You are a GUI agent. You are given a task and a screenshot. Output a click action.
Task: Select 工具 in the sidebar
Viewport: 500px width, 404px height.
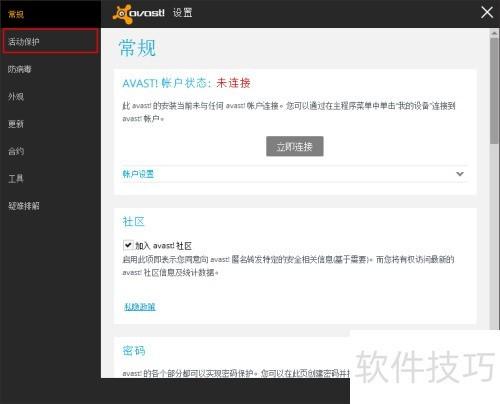point(16,178)
